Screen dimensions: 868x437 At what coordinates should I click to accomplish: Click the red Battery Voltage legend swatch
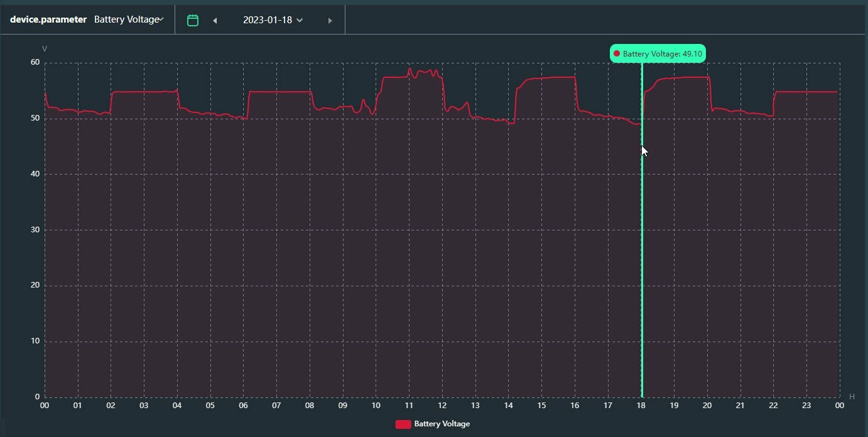point(403,424)
